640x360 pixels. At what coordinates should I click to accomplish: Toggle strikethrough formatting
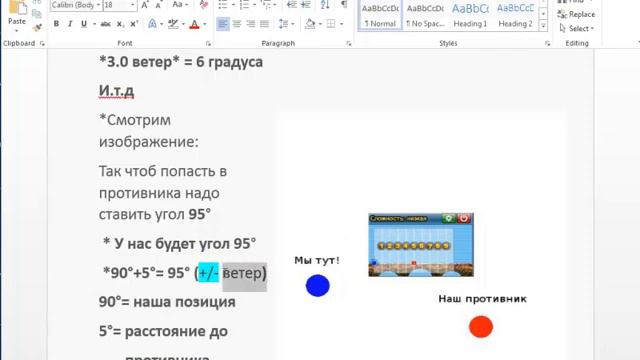pyautogui.click(x=105, y=24)
